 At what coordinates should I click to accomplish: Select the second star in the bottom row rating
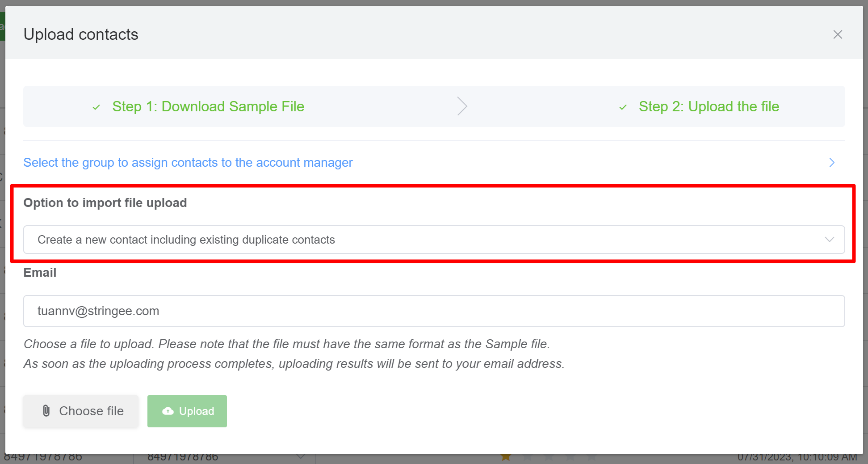pos(527,457)
